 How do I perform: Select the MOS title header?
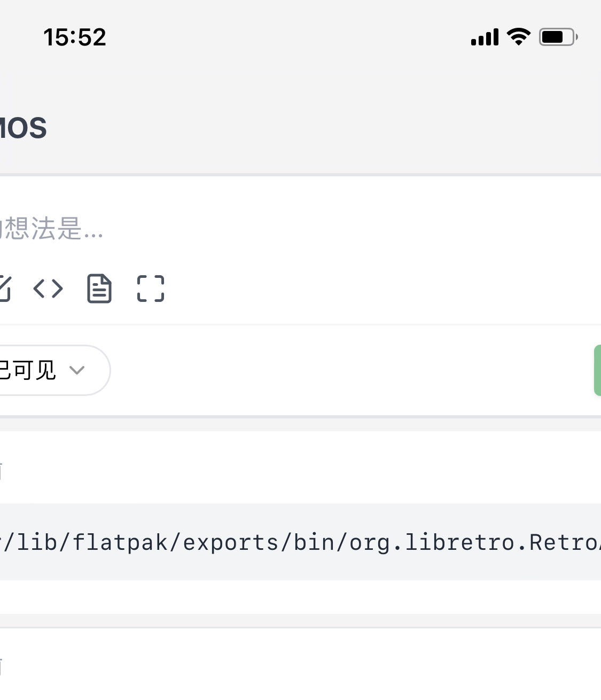[x=24, y=127]
